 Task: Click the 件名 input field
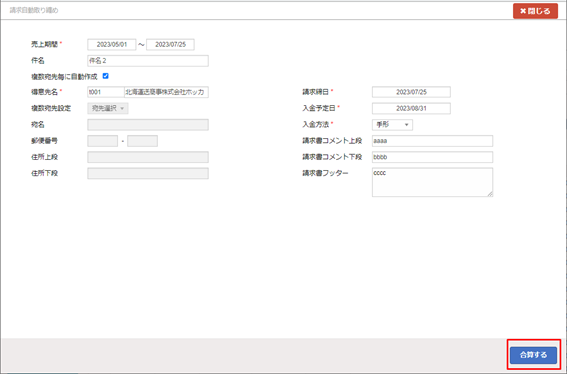(x=148, y=61)
